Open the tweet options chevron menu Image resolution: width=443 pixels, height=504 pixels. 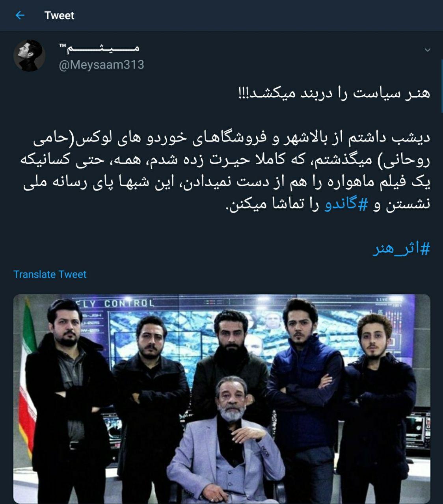coord(428,50)
